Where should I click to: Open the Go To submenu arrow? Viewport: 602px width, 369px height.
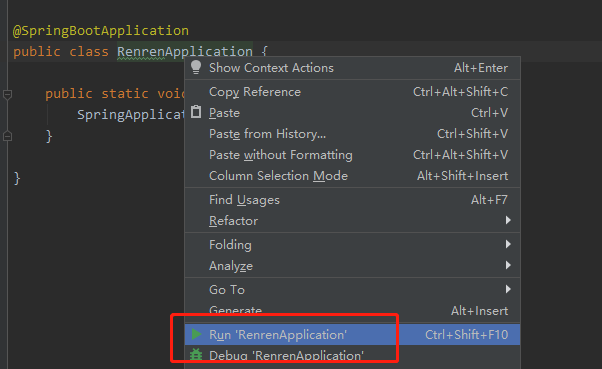coord(508,289)
